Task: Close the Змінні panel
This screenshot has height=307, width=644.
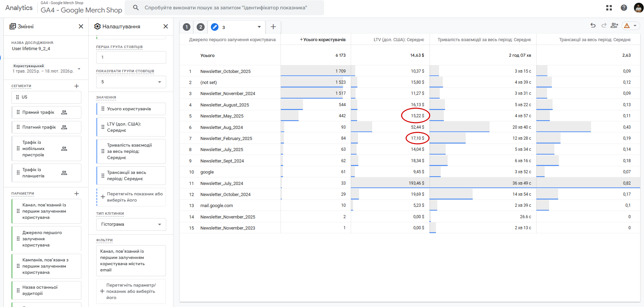Action: pyautogui.click(x=81, y=26)
